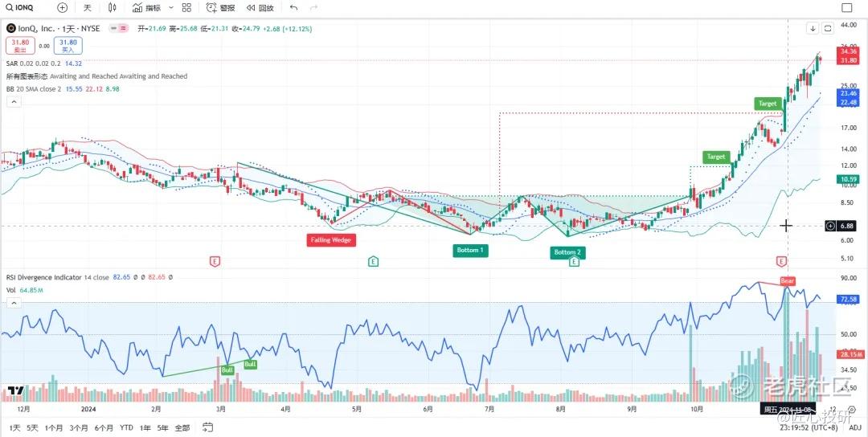The width and height of the screenshot is (868, 437).
Task: Click the layout square icon top right
Action: click(x=847, y=8)
